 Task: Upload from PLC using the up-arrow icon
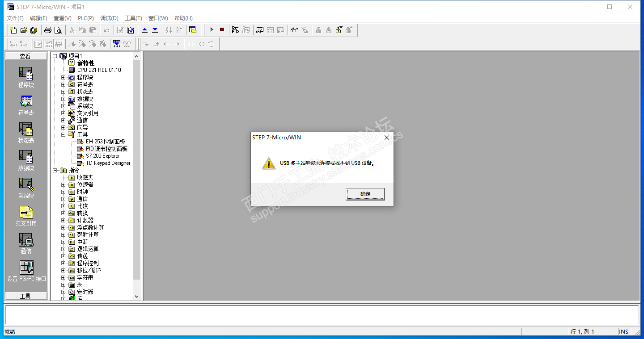point(144,30)
